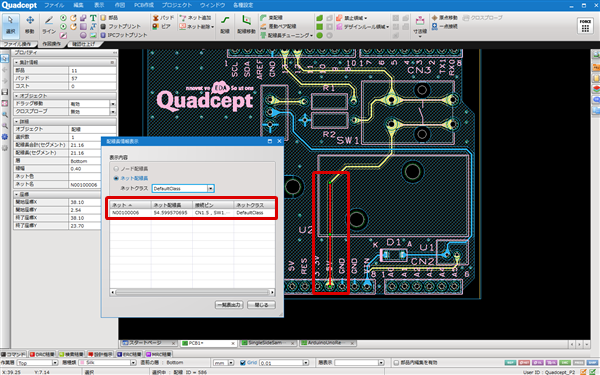Image resolution: width=600 pixels, height=375 pixels.
Task: Open the プロジェクト menu
Action: coord(176,5)
